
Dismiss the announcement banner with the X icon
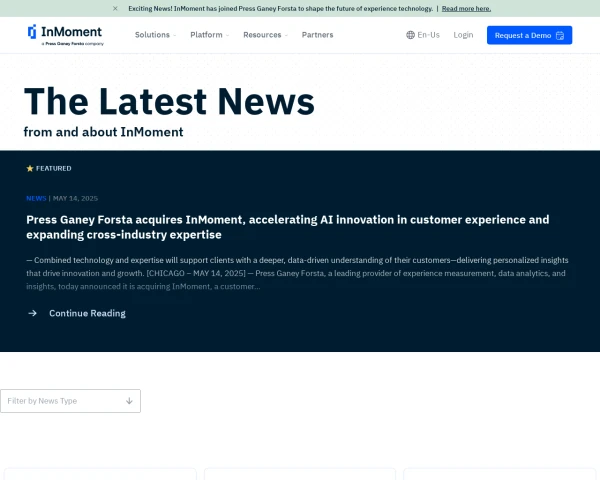click(x=115, y=8)
